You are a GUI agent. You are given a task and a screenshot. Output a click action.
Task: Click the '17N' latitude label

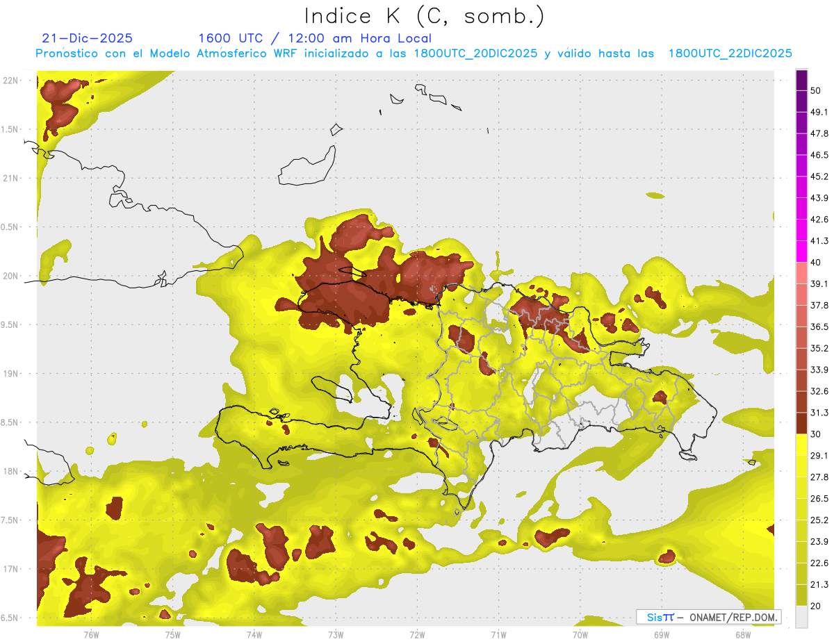[x=10, y=569]
